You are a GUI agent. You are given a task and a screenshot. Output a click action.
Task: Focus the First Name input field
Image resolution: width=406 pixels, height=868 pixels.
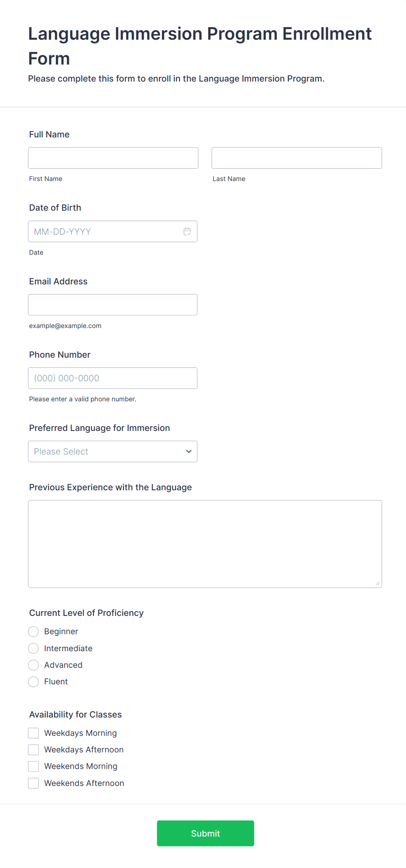click(113, 158)
